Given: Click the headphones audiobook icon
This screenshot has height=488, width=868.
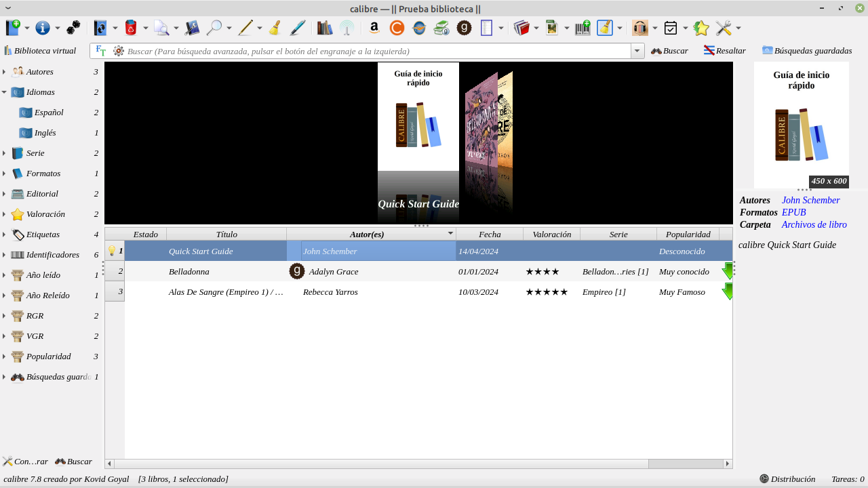Looking at the screenshot, I should point(640,28).
